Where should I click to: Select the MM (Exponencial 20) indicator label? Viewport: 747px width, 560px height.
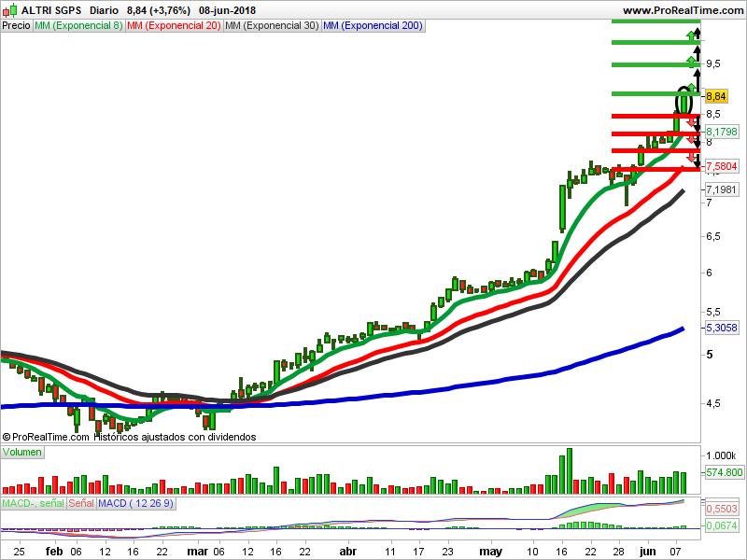[x=174, y=25]
